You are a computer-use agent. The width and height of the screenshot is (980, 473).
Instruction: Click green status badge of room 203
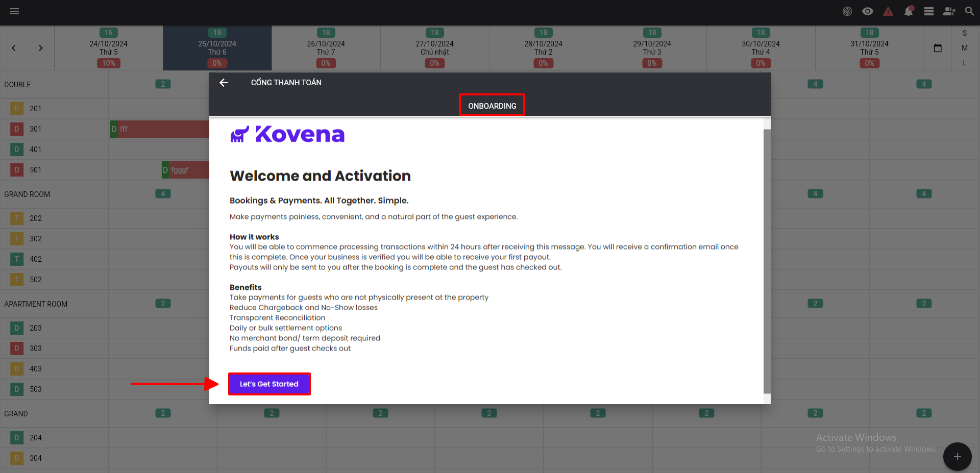(x=17, y=328)
